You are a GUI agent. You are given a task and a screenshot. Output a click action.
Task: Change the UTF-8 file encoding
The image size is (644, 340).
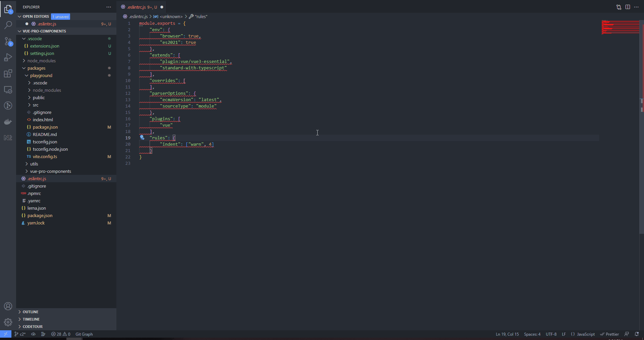(551, 334)
